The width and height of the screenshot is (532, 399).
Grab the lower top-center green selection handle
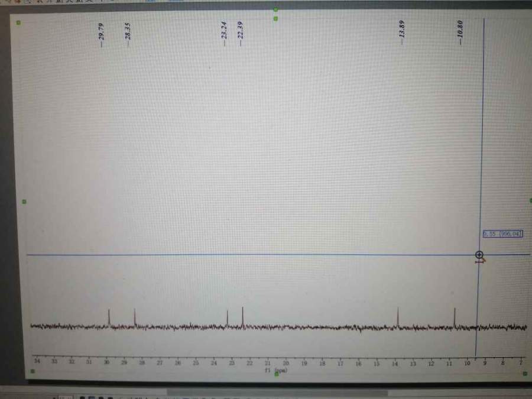(x=275, y=19)
